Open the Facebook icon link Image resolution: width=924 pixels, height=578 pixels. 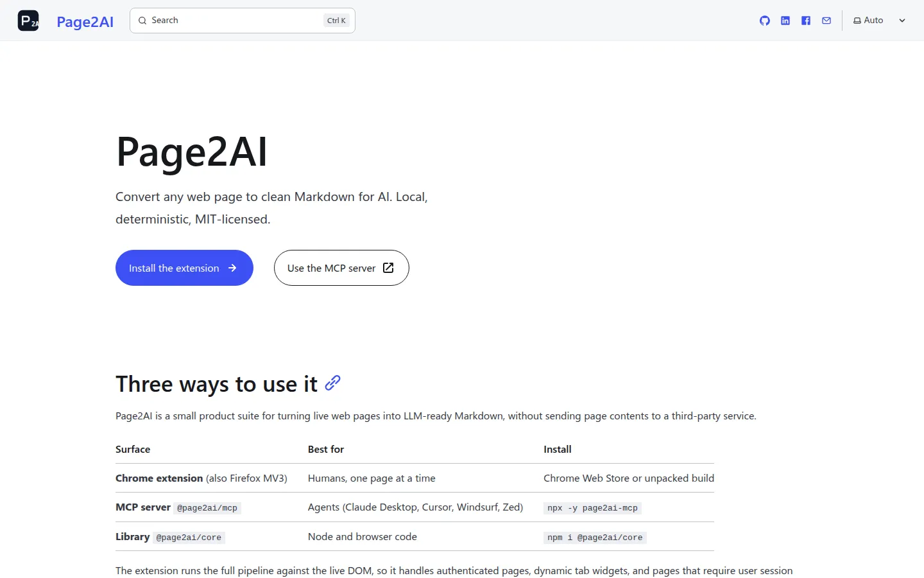click(x=806, y=21)
